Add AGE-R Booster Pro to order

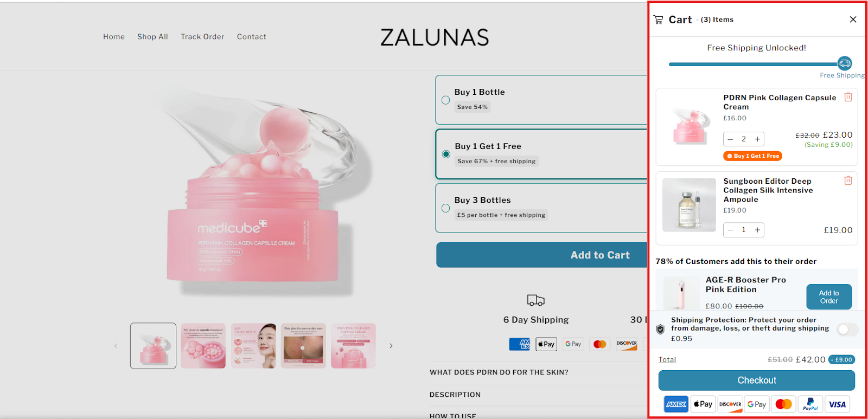click(828, 297)
